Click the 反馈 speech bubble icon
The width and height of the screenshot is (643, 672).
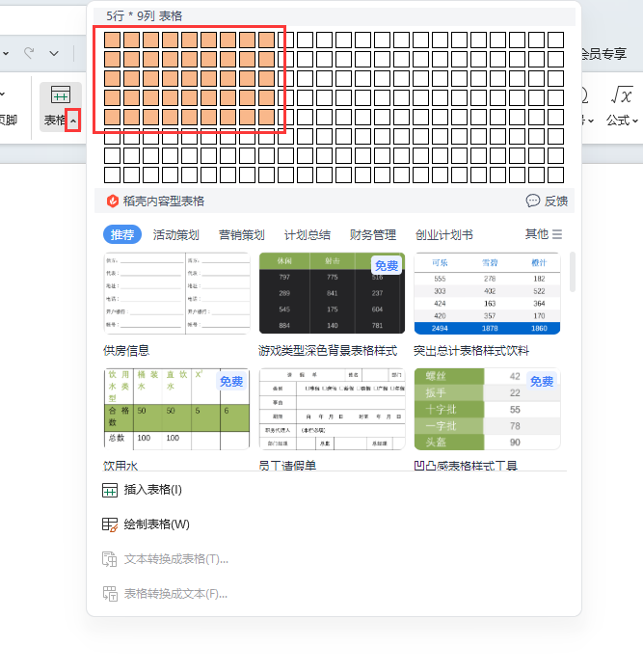(x=533, y=201)
